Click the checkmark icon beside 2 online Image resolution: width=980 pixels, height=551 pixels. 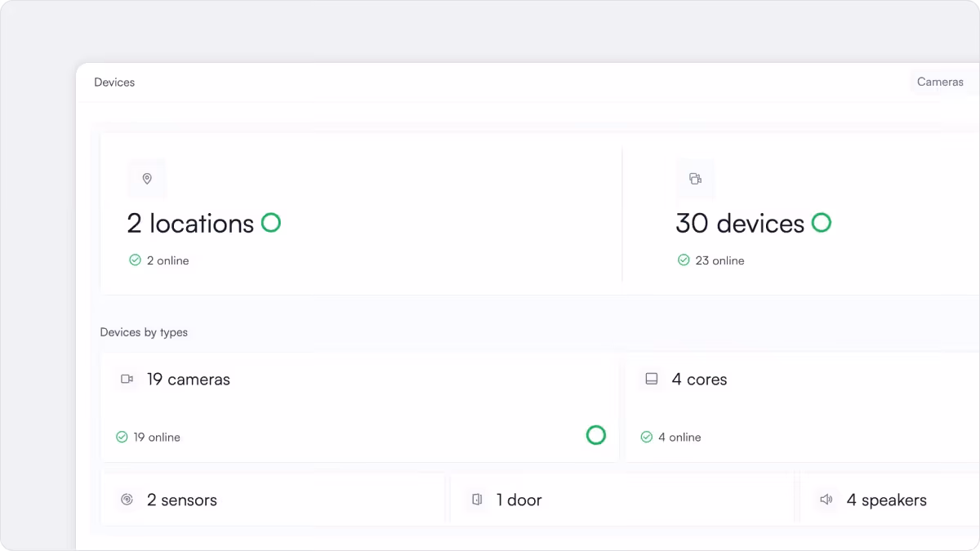[x=136, y=260]
